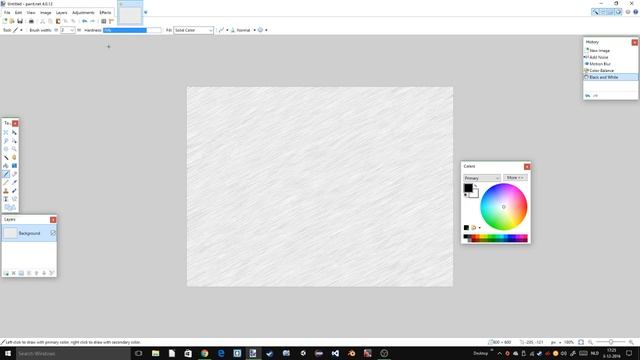The height and width of the screenshot is (360, 640).
Task: Click the Print toolbar icon
Action: pos(31,21)
